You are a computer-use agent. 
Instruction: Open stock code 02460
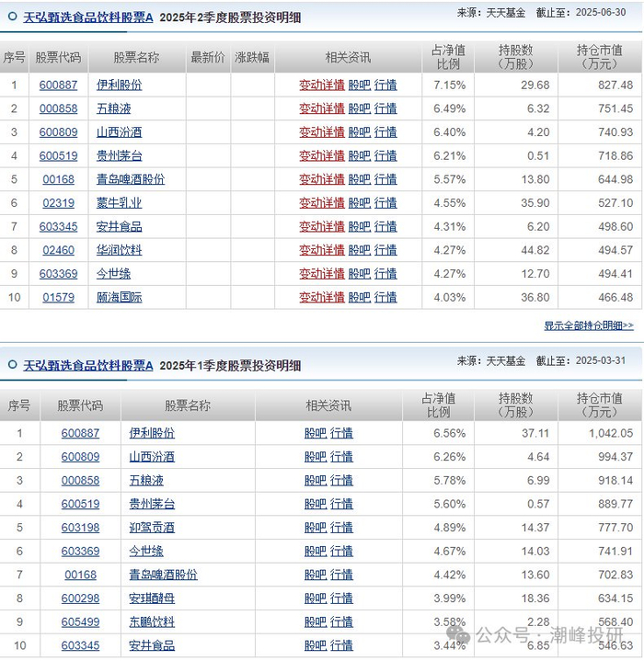pyautogui.click(x=58, y=250)
